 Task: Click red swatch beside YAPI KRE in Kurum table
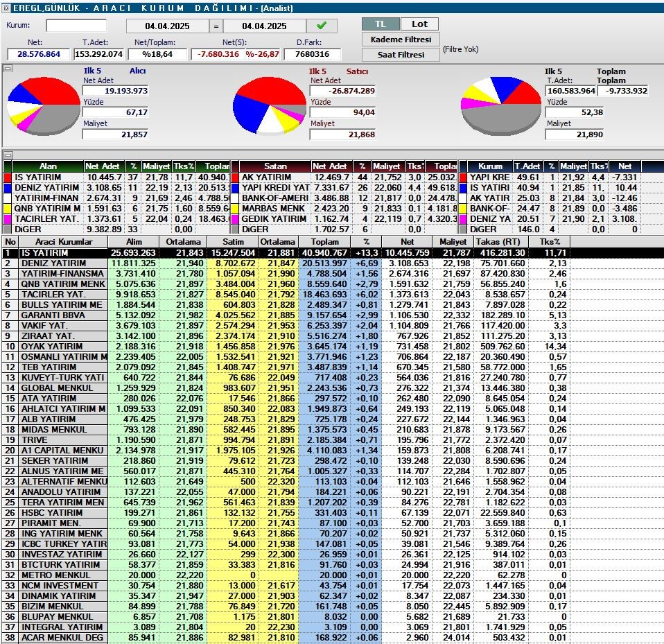click(463, 177)
